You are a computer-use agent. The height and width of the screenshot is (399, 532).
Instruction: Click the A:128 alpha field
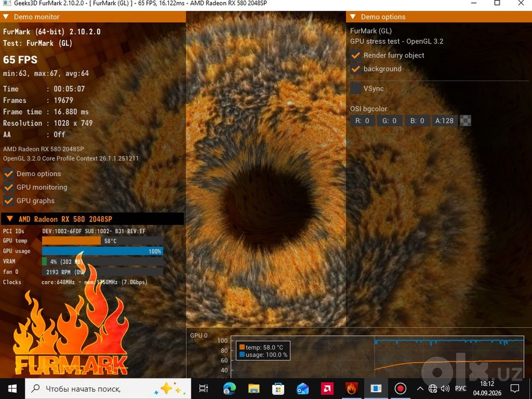pyautogui.click(x=444, y=121)
